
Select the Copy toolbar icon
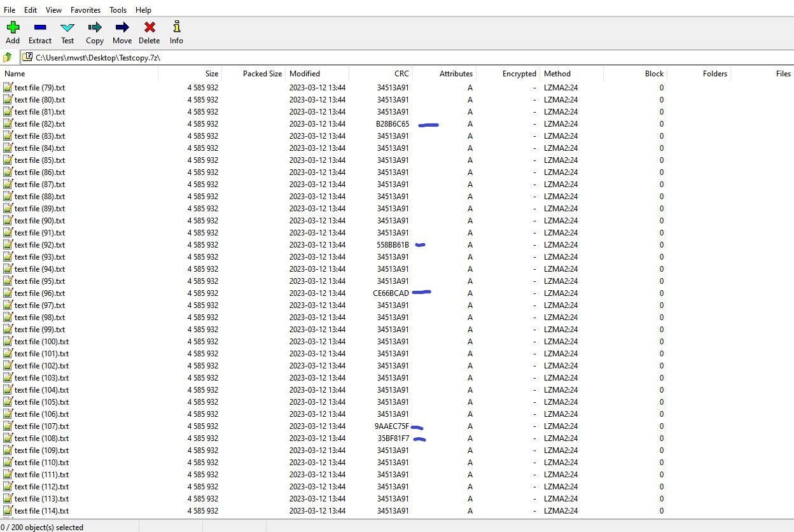point(95,27)
